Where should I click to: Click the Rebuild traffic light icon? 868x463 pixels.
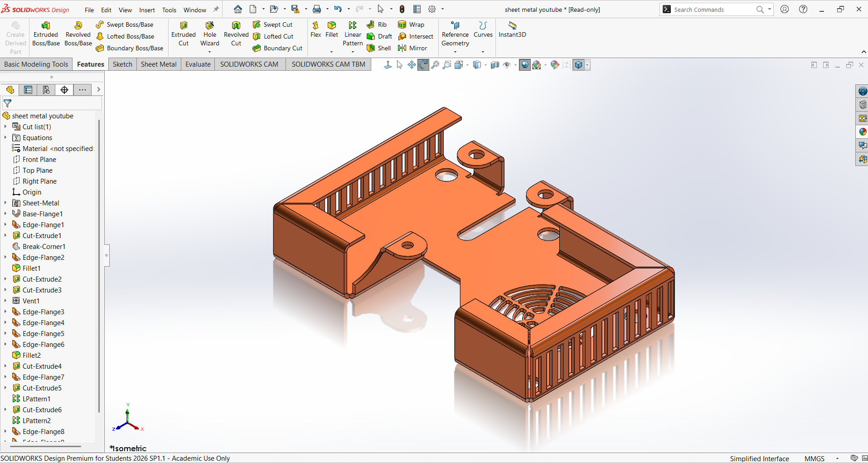402,9
